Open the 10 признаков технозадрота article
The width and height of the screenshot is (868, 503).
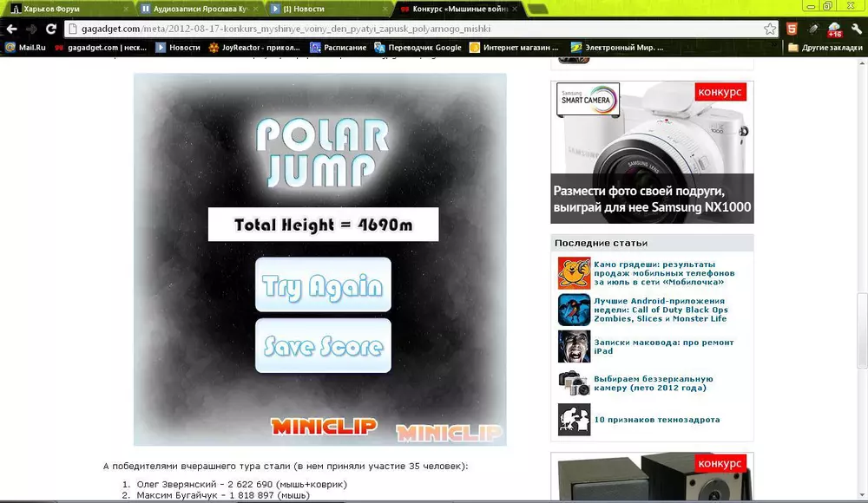pos(656,420)
